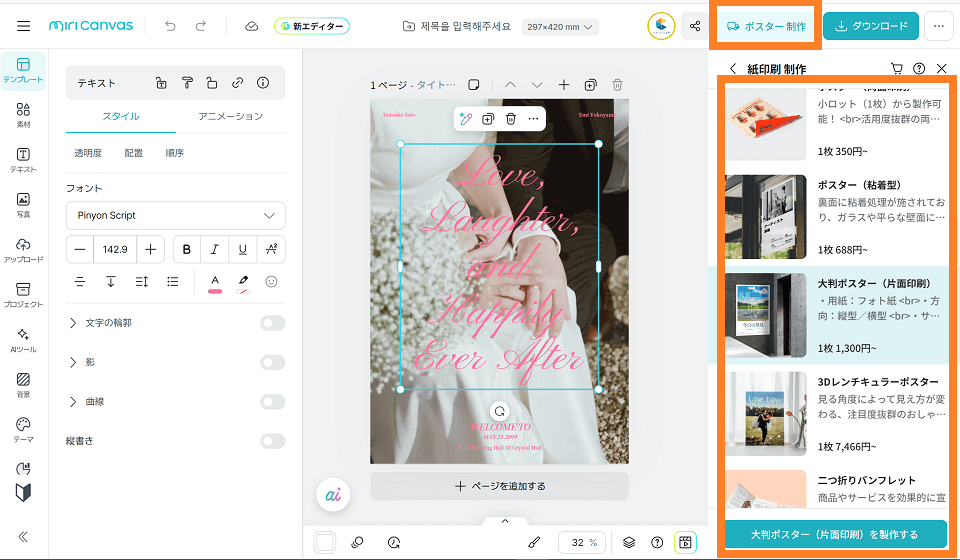Image resolution: width=960 pixels, height=560 pixels.
Task: Click 大判ポスター（片面印刷）を製作する button
Action: point(834,534)
